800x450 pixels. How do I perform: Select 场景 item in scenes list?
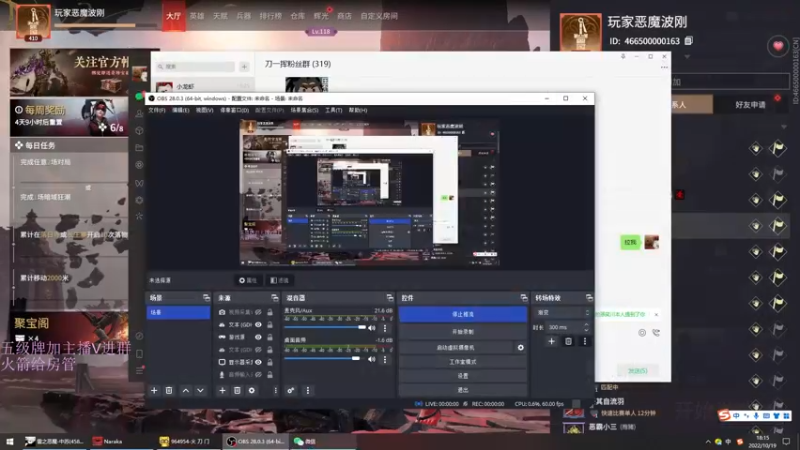(178, 312)
